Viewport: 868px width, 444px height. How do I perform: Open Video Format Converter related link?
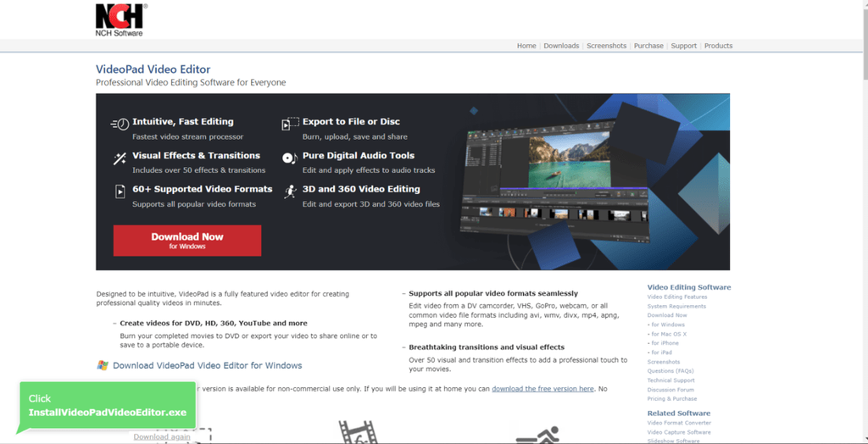(x=679, y=423)
